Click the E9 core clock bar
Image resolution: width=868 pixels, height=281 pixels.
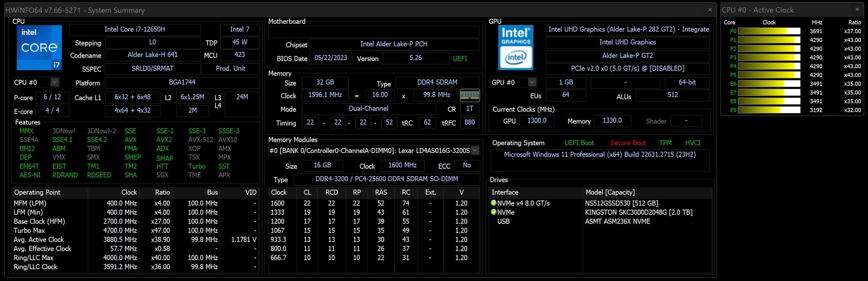(769, 110)
